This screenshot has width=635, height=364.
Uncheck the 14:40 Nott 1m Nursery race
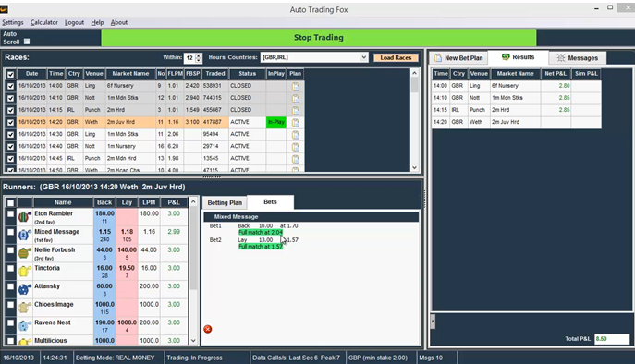pyautogui.click(x=10, y=147)
